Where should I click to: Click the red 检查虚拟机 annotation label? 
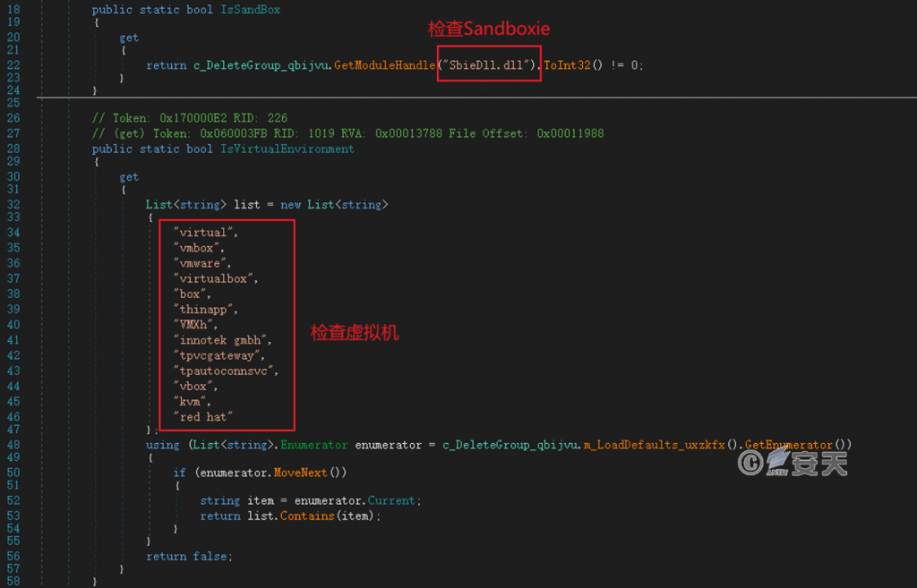point(355,333)
